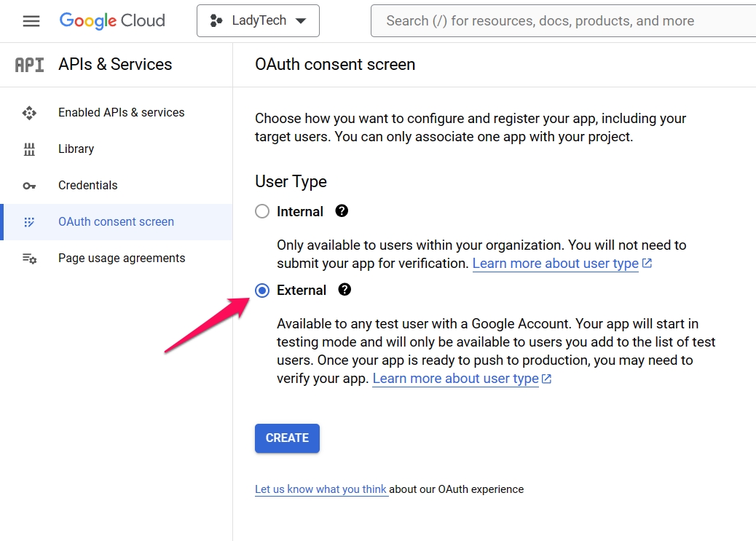Select OAuth consent screen in sidebar
Viewport: 756px width, 541px height.
[x=117, y=222]
